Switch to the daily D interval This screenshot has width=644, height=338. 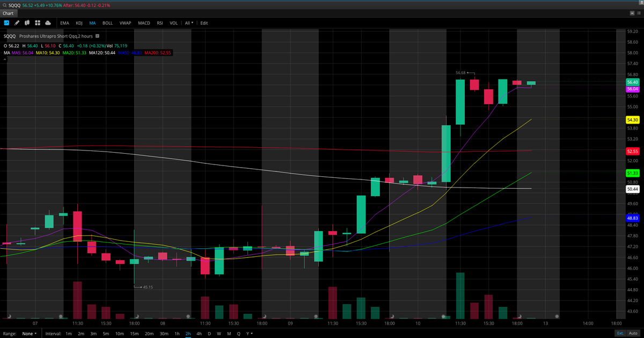click(209, 334)
